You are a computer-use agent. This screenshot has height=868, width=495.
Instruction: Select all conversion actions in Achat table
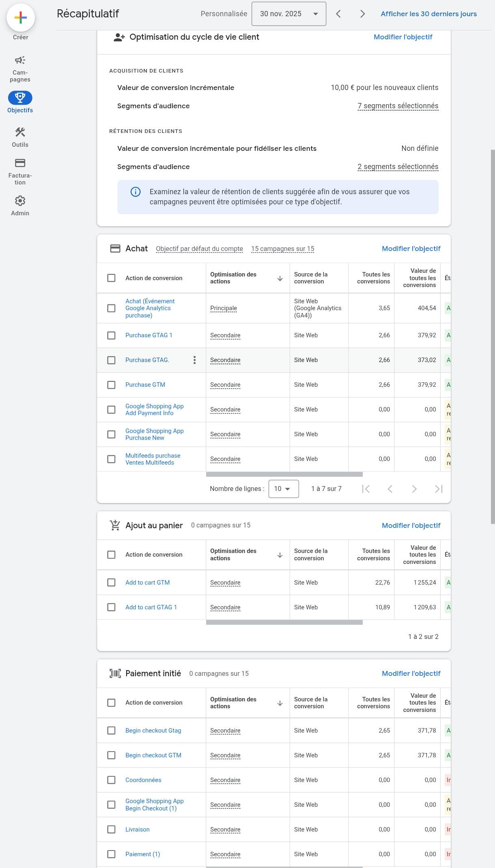pos(111,278)
